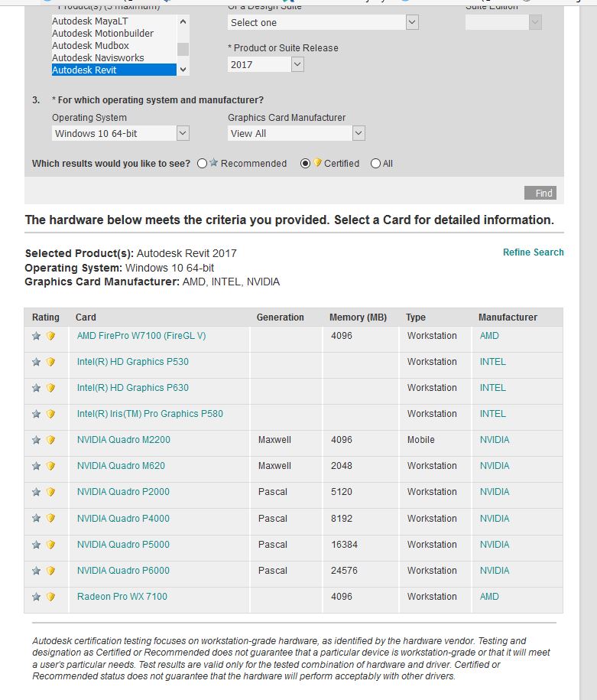The image size is (597, 700).
Task: Click shield icon in Quadro P6000 row
Action: click(x=50, y=571)
